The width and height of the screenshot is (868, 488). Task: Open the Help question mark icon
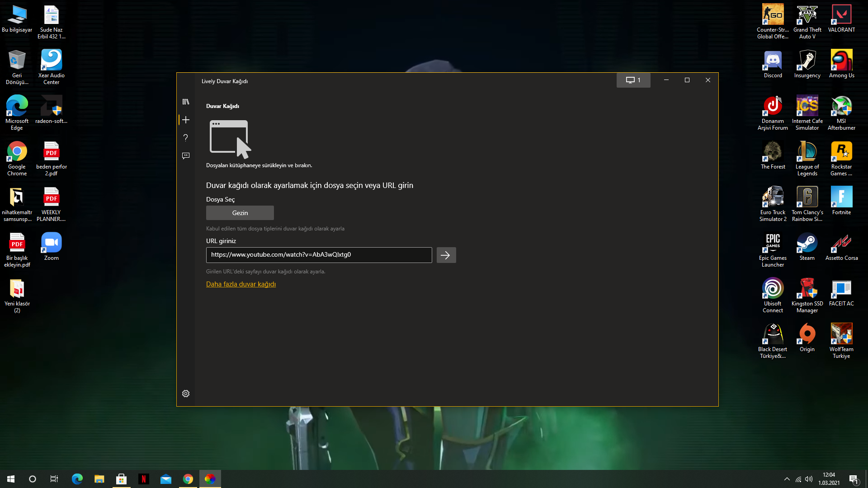click(186, 138)
